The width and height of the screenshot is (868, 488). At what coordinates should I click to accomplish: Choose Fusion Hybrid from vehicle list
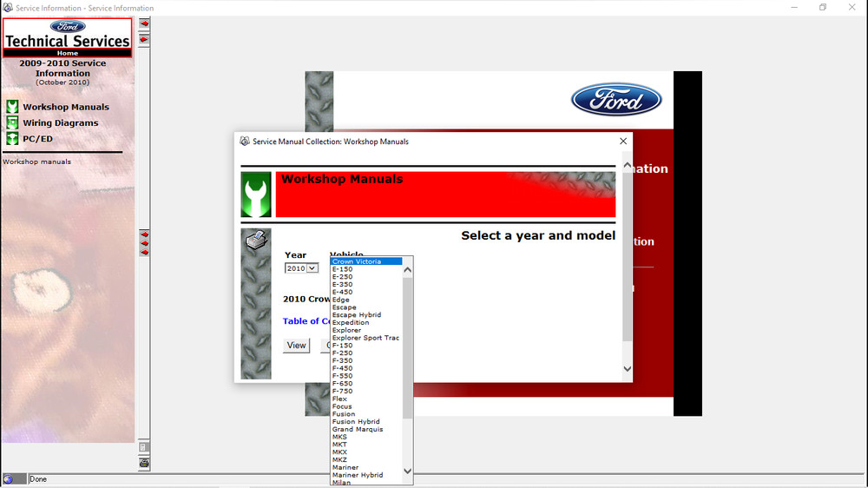point(366,421)
